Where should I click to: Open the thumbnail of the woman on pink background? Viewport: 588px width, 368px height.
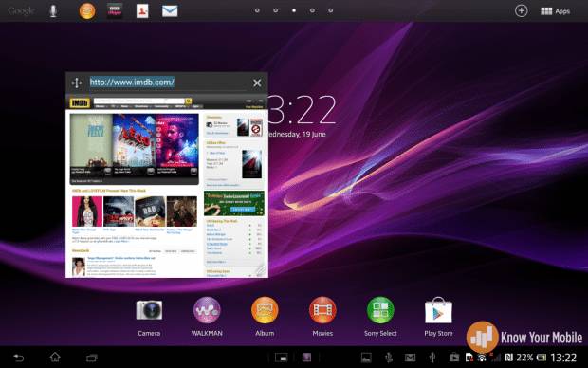point(87,212)
